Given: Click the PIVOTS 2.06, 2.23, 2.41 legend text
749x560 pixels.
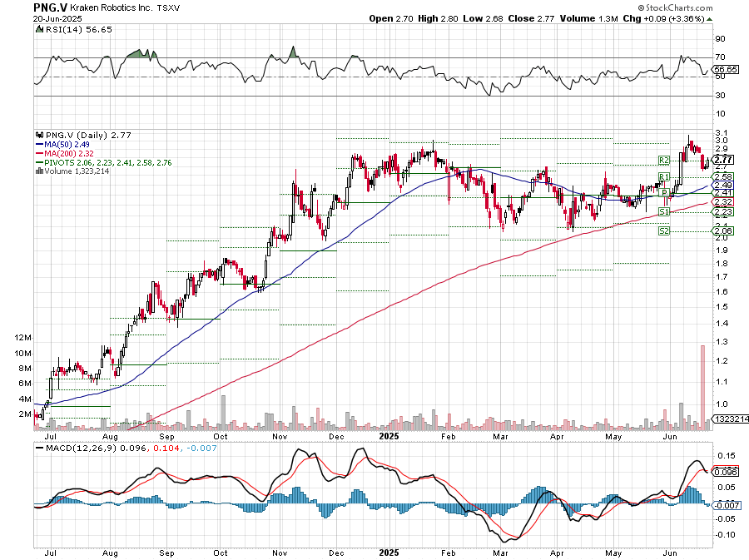Looking at the screenshot, I should [108, 162].
